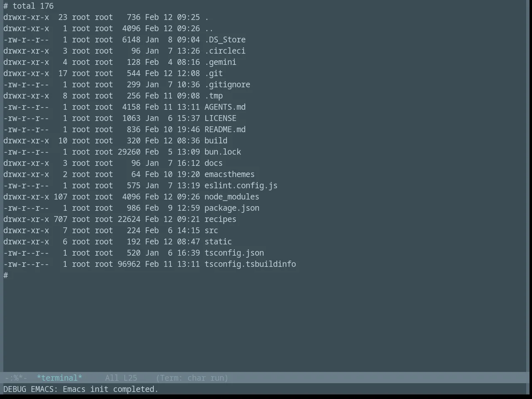The height and width of the screenshot is (399, 532).
Task: Click the .DS_Store file name
Action: click(225, 40)
